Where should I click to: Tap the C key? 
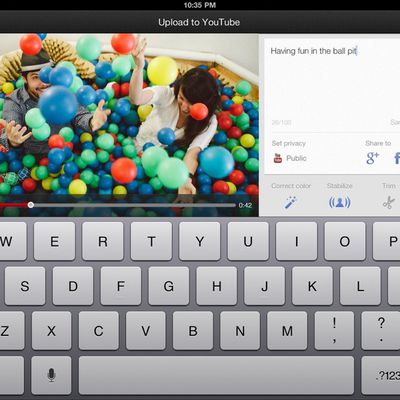point(99,331)
